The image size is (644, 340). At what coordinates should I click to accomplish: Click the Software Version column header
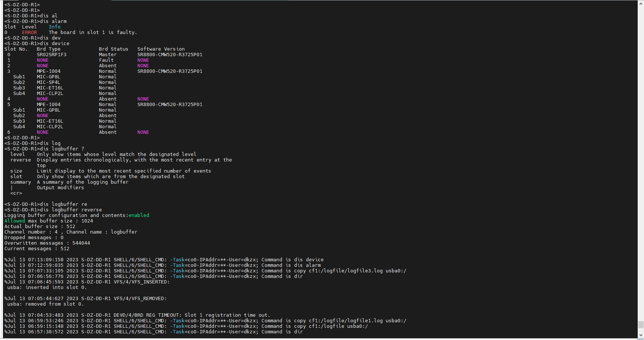pyautogui.click(x=161, y=49)
